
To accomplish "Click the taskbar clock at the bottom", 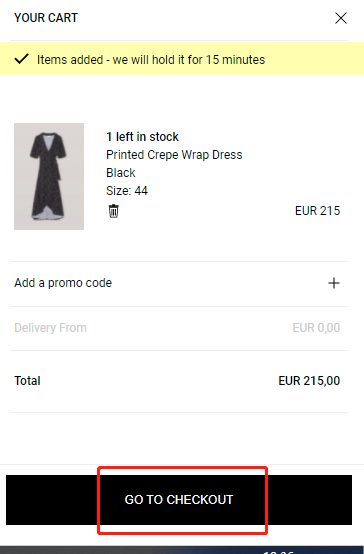I will [279, 551].
